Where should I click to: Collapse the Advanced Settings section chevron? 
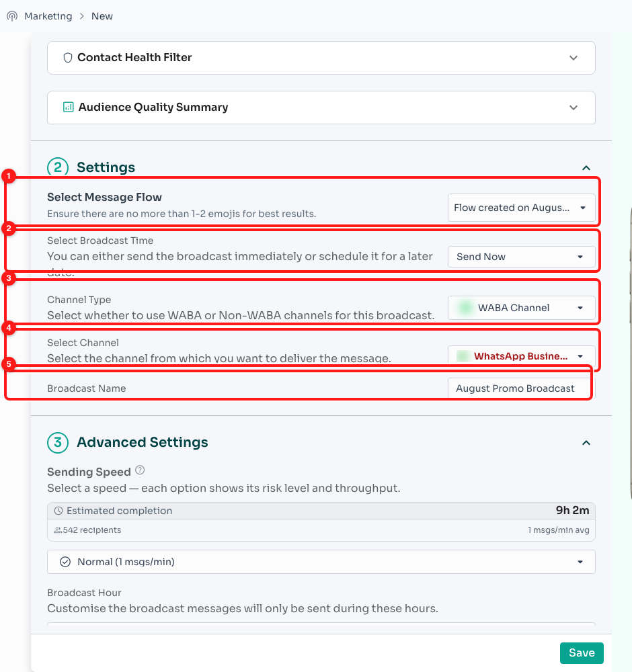point(586,443)
